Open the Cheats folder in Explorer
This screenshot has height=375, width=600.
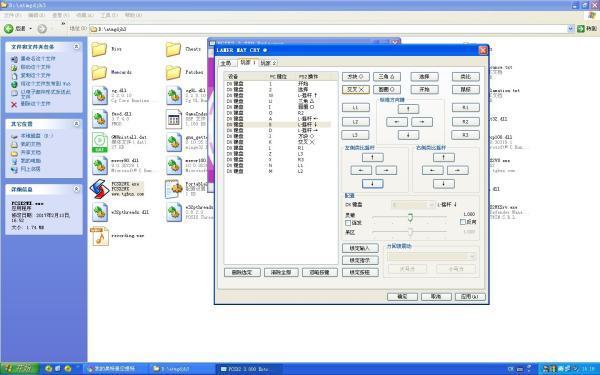pyautogui.click(x=173, y=49)
